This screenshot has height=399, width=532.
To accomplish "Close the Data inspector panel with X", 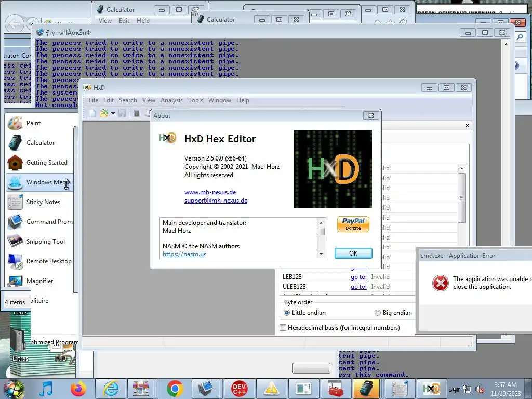I will [467, 126].
